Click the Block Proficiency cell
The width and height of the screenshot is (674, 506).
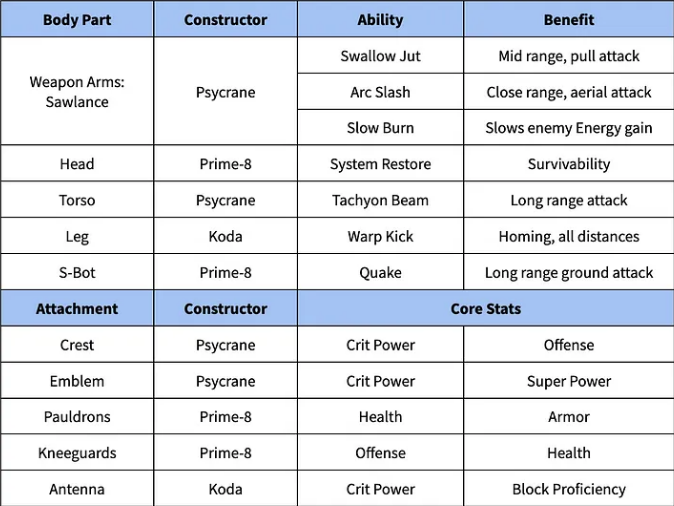(x=569, y=489)
